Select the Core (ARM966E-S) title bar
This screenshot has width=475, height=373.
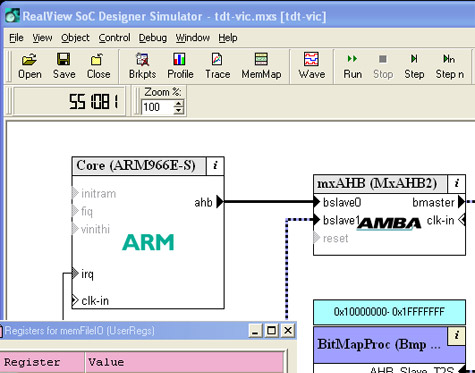(x=139, y=166)
